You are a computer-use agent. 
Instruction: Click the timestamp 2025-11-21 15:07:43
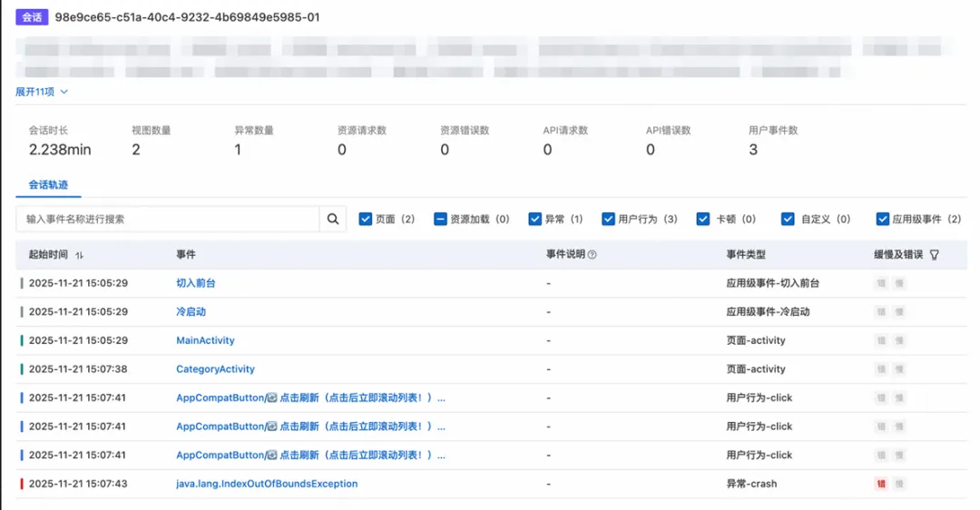[78, 484]
